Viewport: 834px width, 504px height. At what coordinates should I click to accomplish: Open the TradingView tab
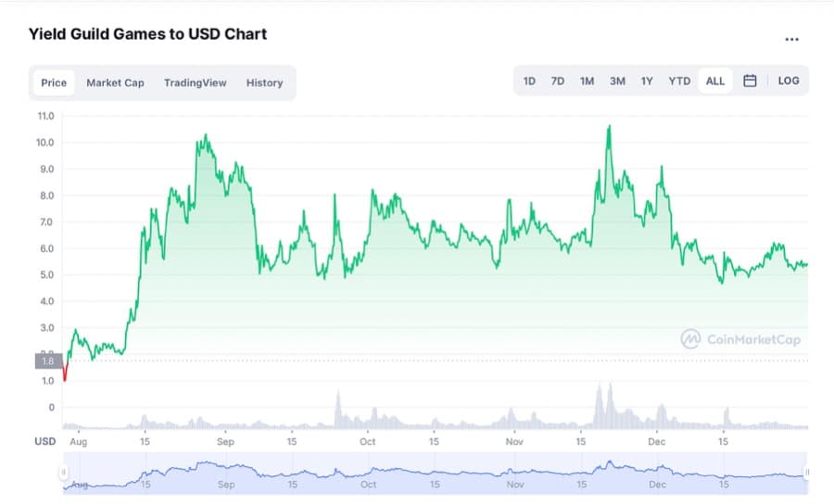click(195, 82)
